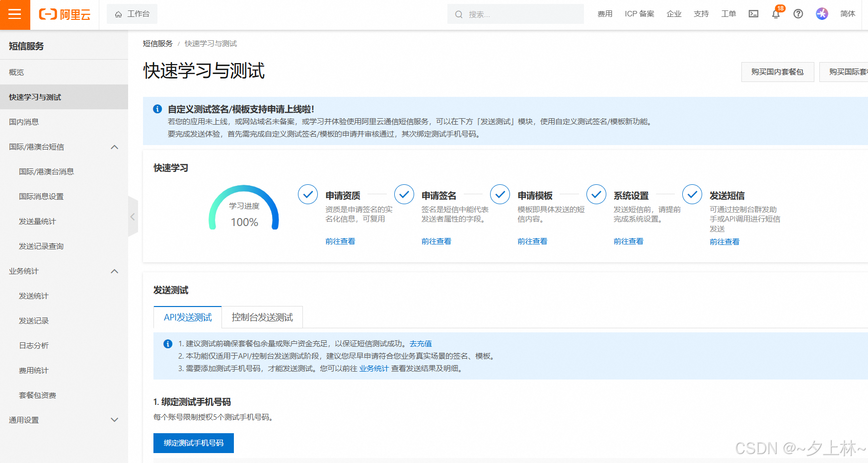The width and height of the screenshot is (868, 463).
Task: Select 快速学习与测试 in the sidebar
Action: [64, 97]
